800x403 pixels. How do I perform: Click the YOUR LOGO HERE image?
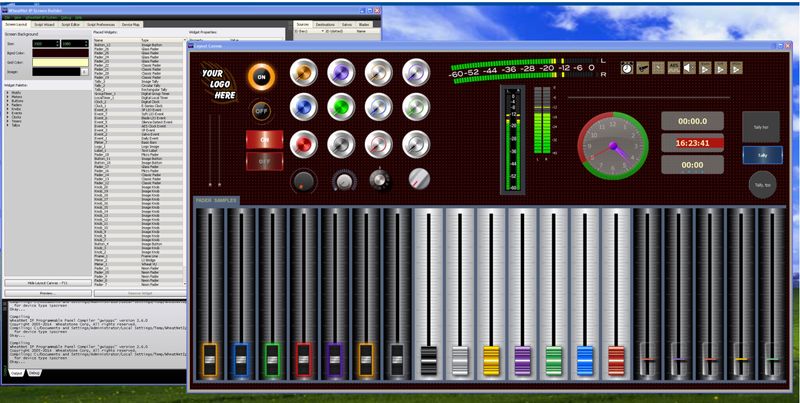[x=218, y=84]
